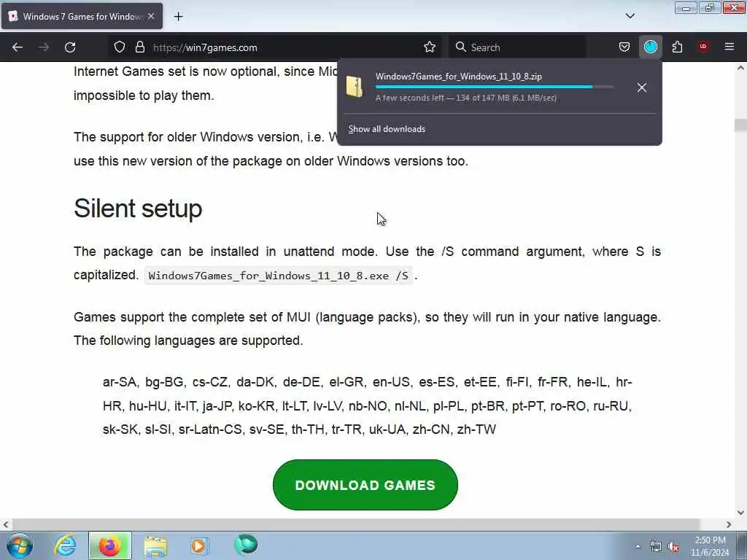Image resolution: width=747 pixels, height=560 pixels.
Task: Open the Save to Pocket icon
Action: (624, 47)
